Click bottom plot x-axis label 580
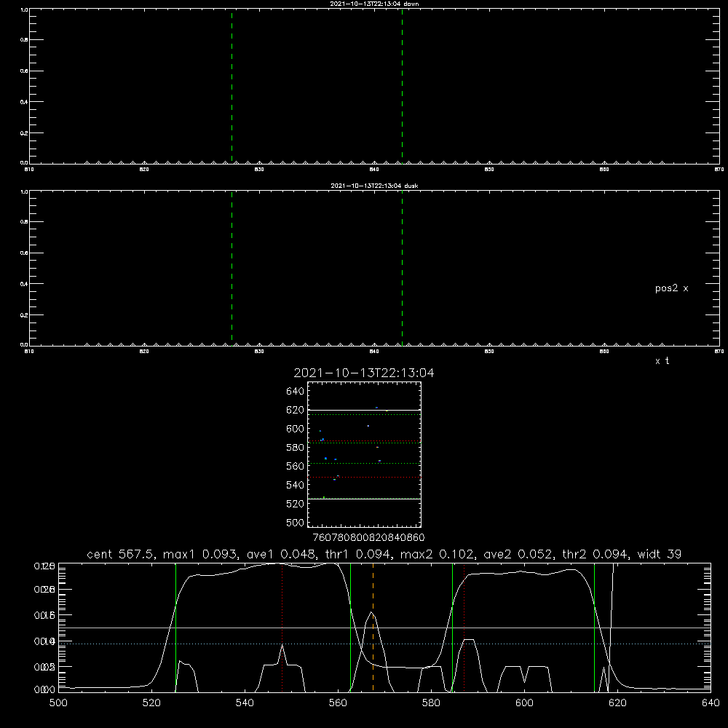728x728 pixels. (431, 703)
